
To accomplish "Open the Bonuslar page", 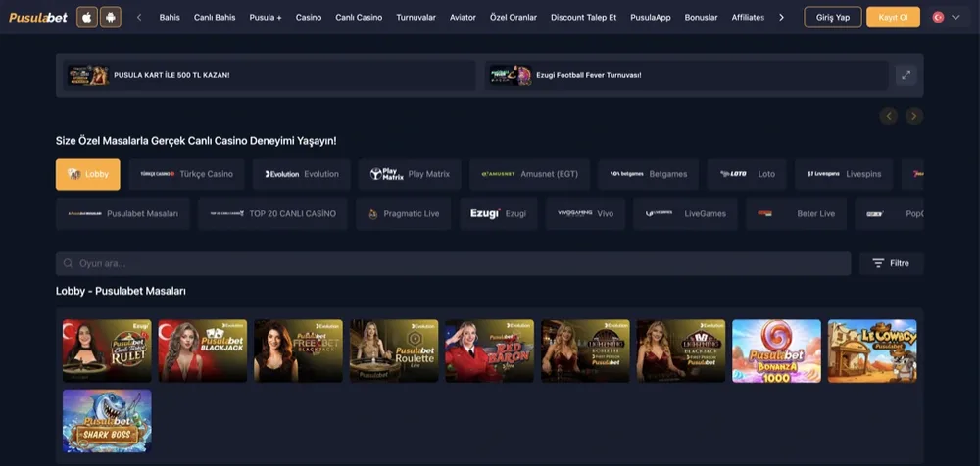I will (x=702, y=17).
